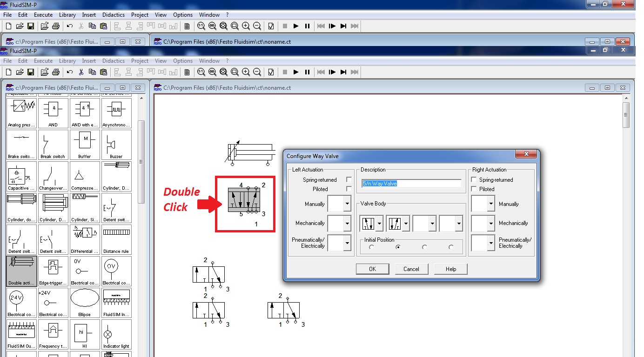Select the Buffer component in the library
Image resolution: width=644 pixels, height=357 pixels.
tap(85, 144)
